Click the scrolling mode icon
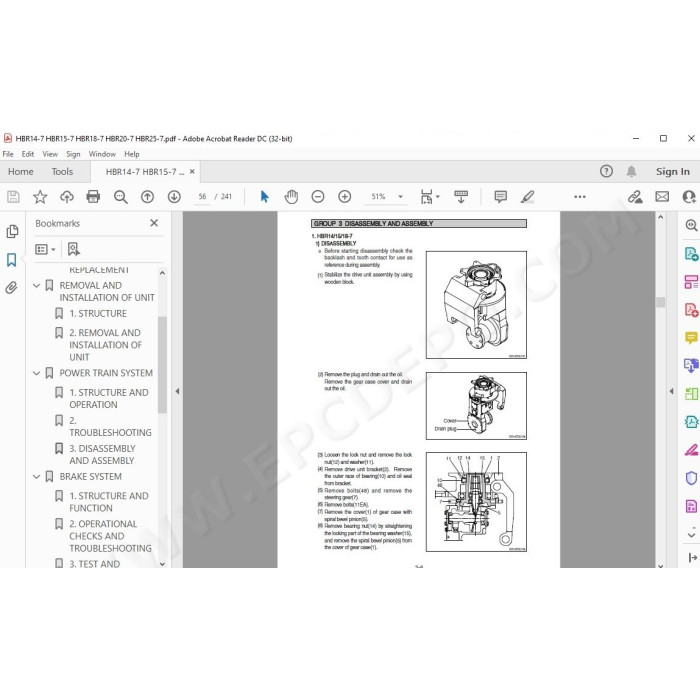This screenshot has height=700, width=700. 461,196
